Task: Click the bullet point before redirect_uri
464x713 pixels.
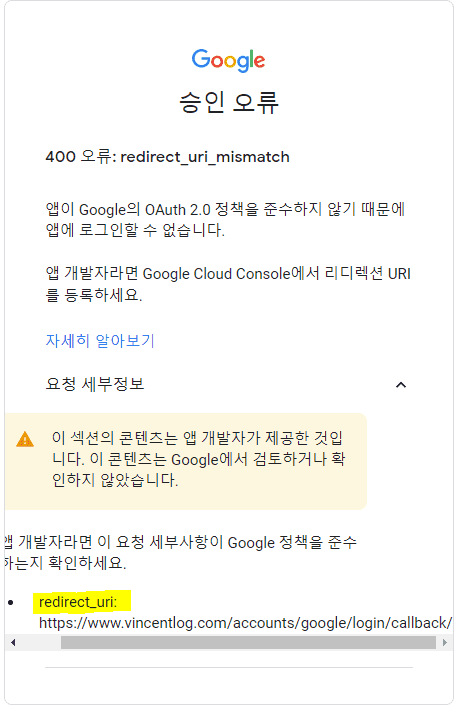Action: click(11, 603)
